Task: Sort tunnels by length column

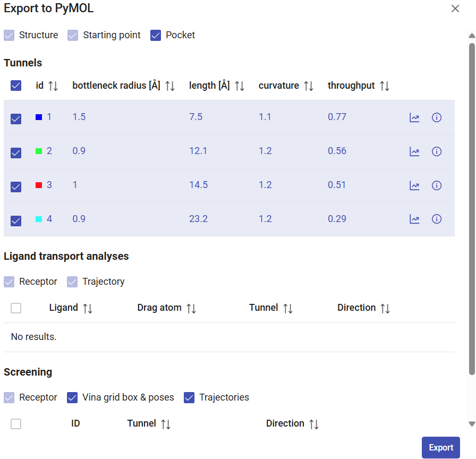Action: click(240, 86)
